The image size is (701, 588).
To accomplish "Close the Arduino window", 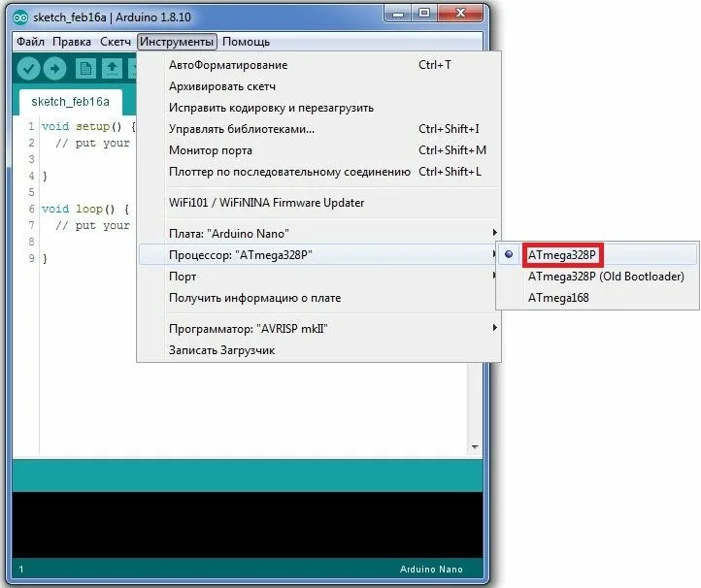I will coord(460,14).
